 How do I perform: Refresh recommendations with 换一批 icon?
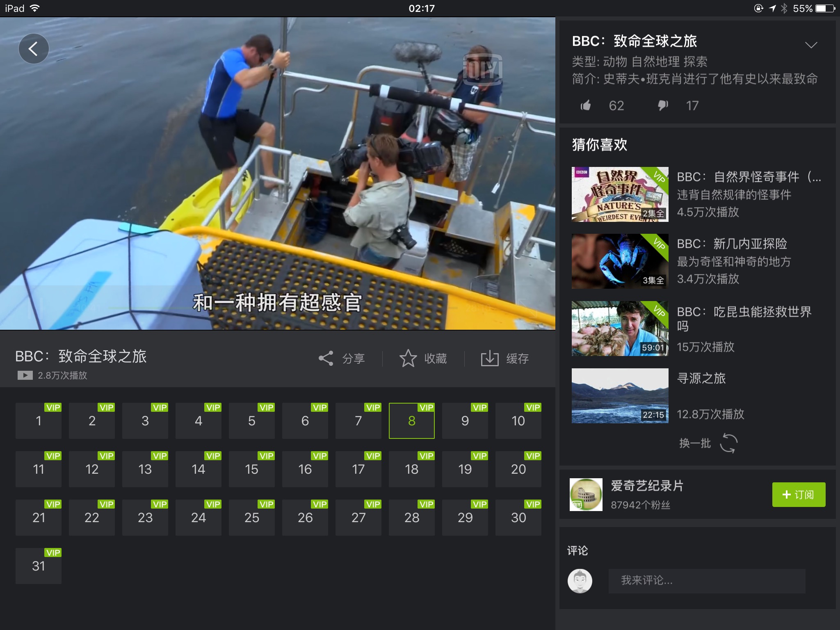coord(728,443)
